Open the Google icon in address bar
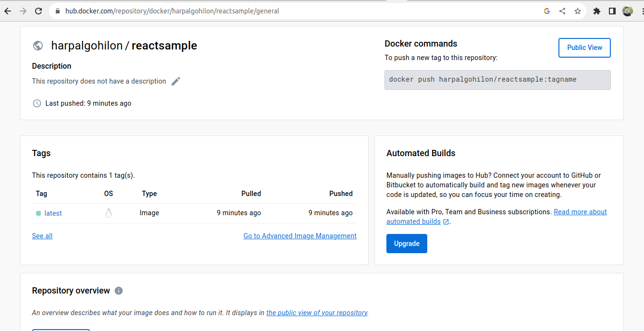The width and height of the screenshot is (644, 331). pyautogui.click(x=547, y=11)
